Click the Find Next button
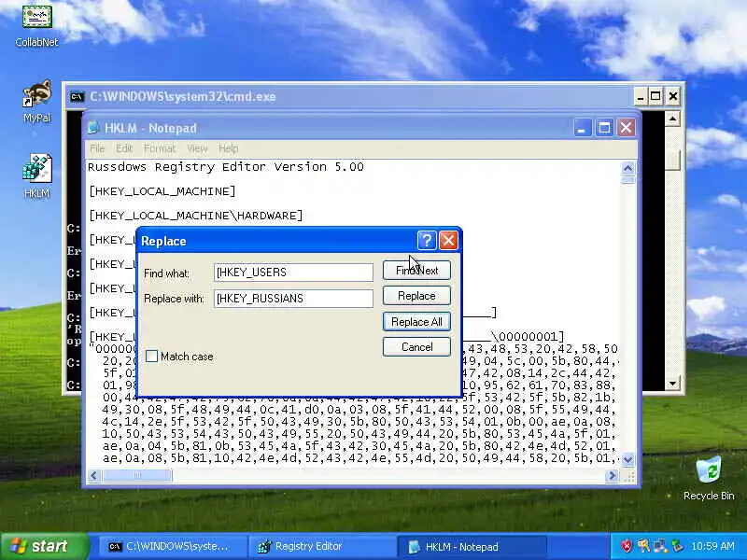This screenshot has width=747, height=560. click(x=416, y=271)
